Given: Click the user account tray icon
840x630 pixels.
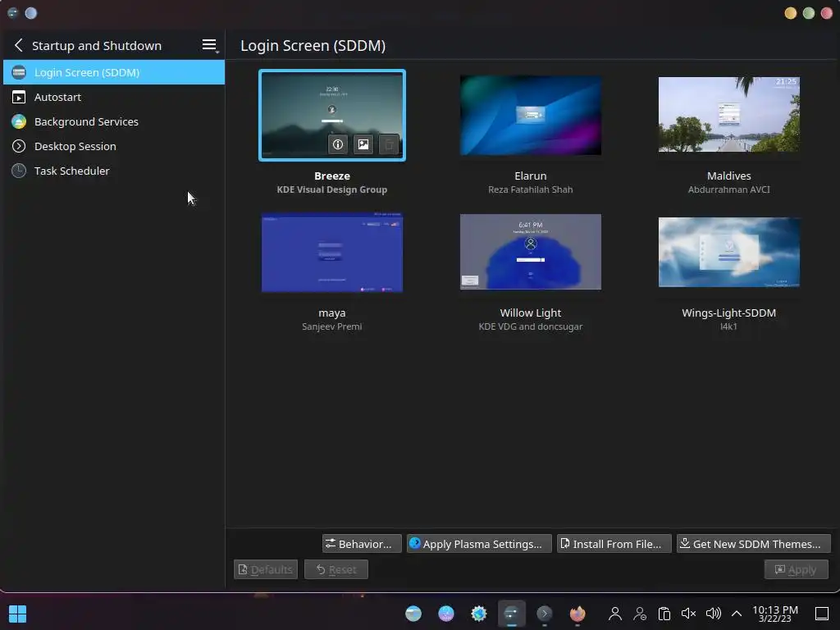Looking at the screenshot, I should 615,614.
